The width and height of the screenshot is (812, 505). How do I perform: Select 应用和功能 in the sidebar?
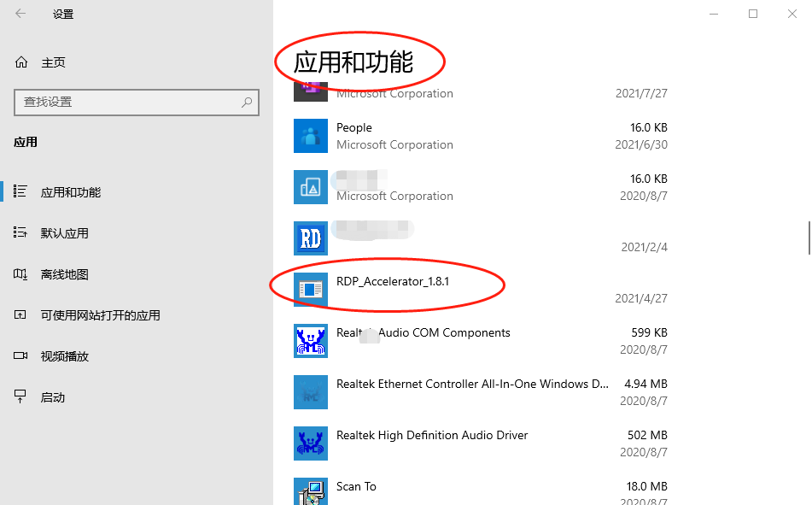tap(71, 192)
